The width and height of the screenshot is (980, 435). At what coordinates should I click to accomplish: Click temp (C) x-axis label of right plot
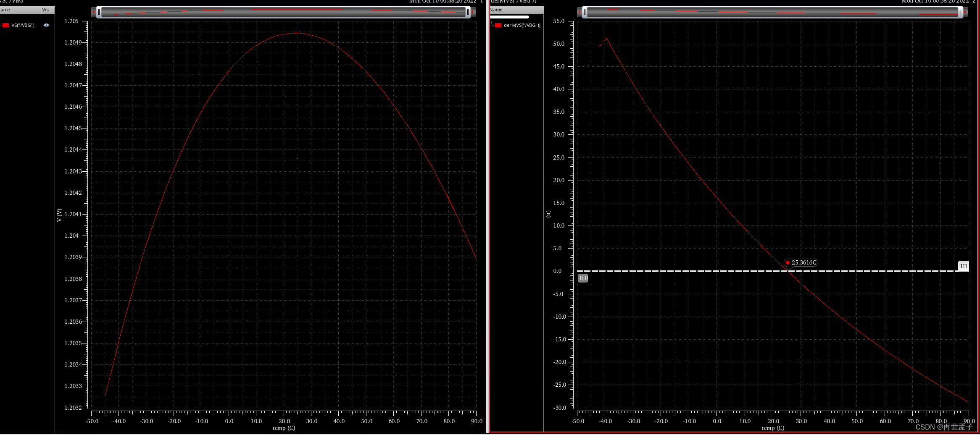click(x=773, y=428)
